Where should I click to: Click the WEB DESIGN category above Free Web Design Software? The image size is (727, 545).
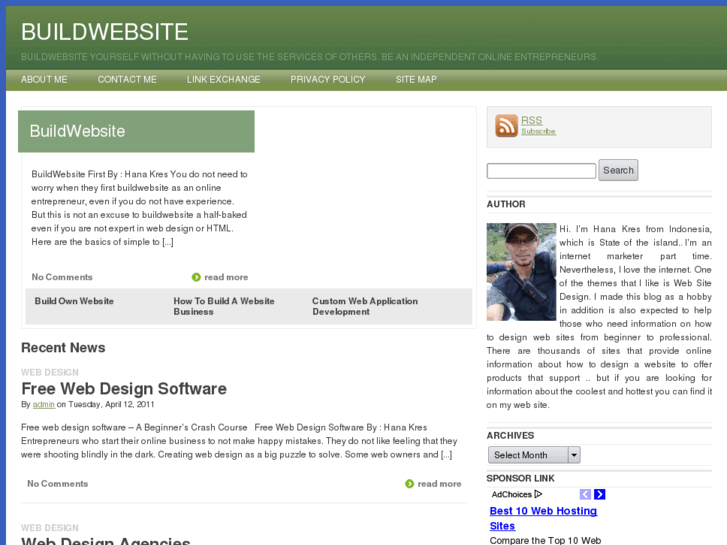(x=50, y=372)
